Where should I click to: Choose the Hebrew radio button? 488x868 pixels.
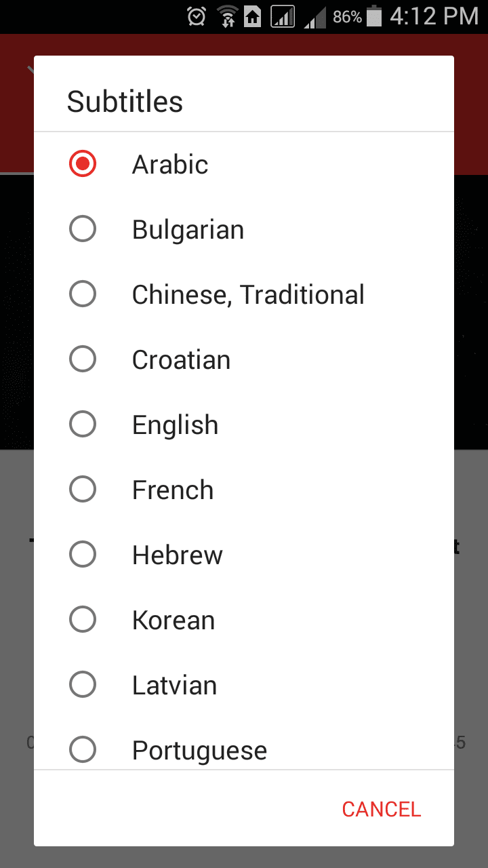[x=83, y=555]
